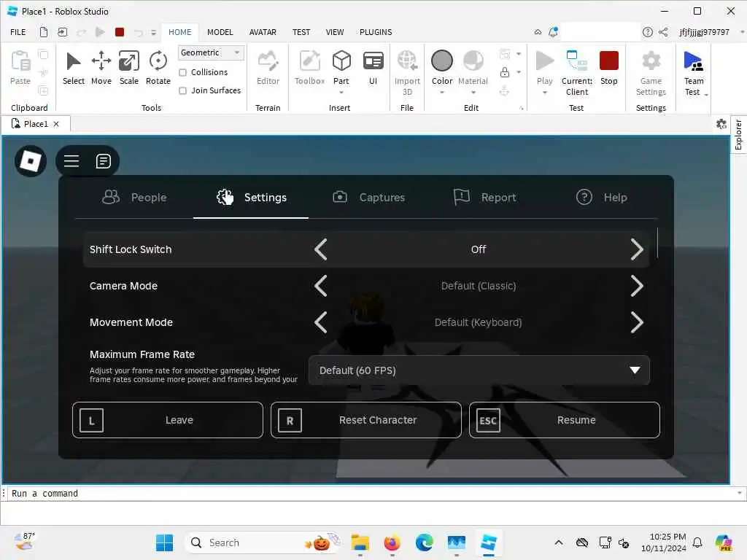Stop the running test
Screen dimensions: 747x560
pos(609,68)
